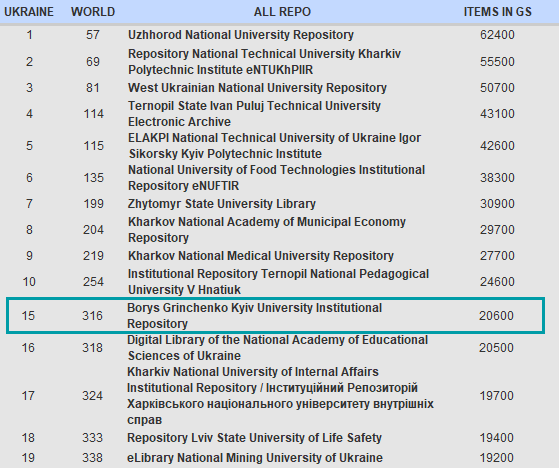
Task: Select Ukraine rank 16 cell
Action: click(28, 348)
